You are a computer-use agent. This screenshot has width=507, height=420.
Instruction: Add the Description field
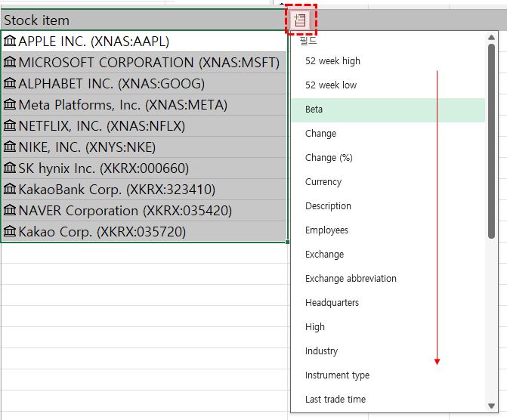point(388,206)
